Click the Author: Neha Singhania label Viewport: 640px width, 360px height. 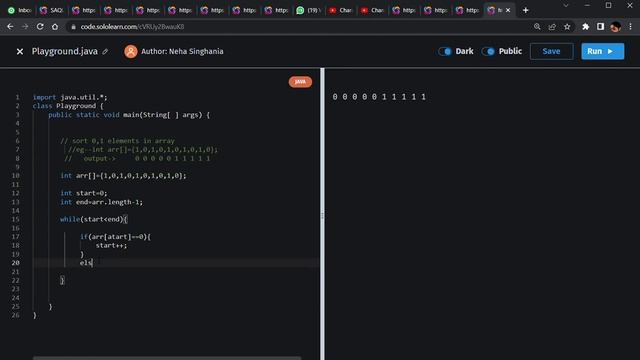click(182, 51)
